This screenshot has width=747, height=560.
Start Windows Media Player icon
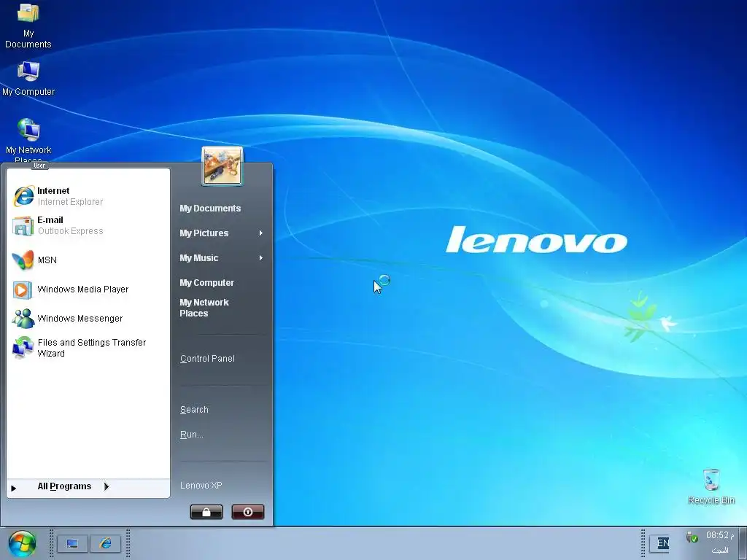point(22,289)
